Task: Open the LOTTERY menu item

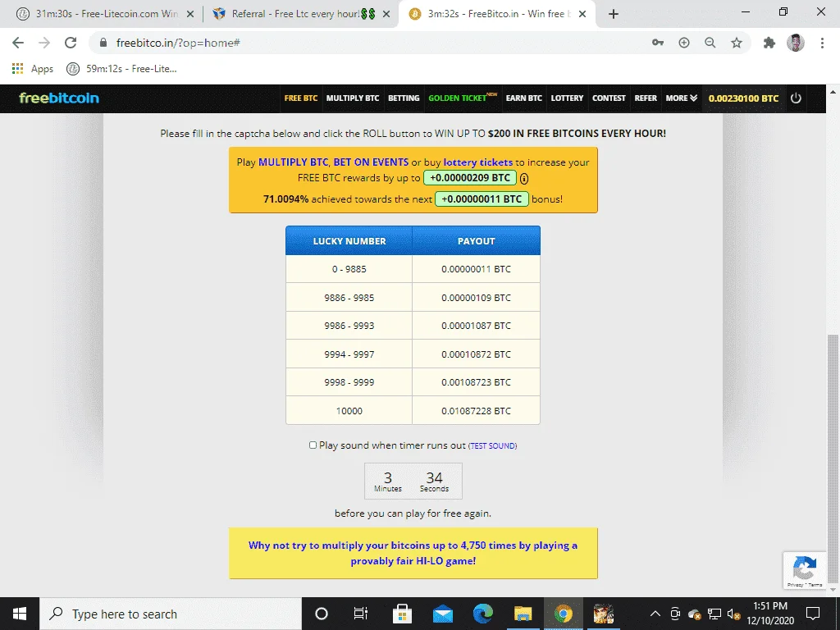Action: [x=567, y=98]
